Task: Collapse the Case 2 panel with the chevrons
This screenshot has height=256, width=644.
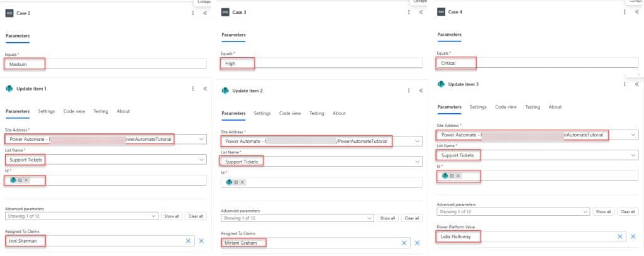Action: [205, 13]
